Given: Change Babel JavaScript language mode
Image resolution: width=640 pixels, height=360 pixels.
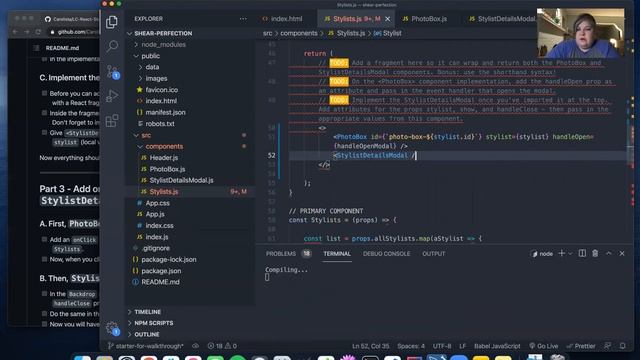Looking at the screenshot, I should coord(497,346).
